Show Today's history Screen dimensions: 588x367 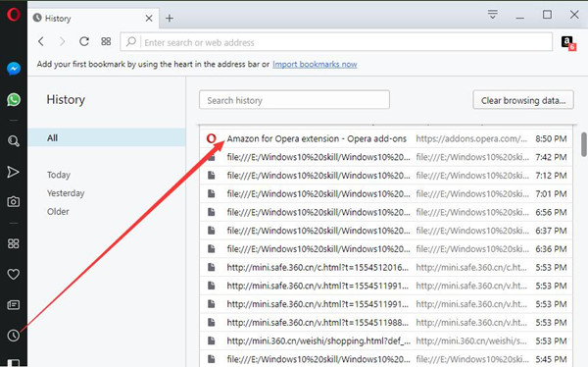pyautogui.click(x=59, y=175)
